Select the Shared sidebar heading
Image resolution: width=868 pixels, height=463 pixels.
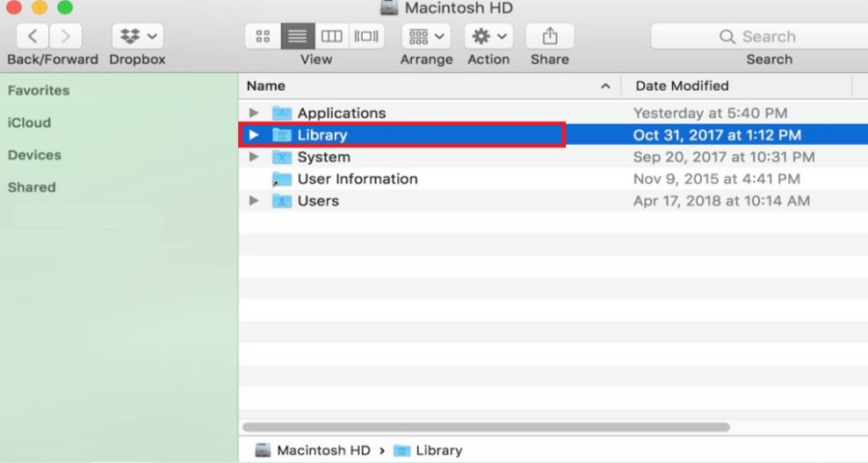(32, 187)
